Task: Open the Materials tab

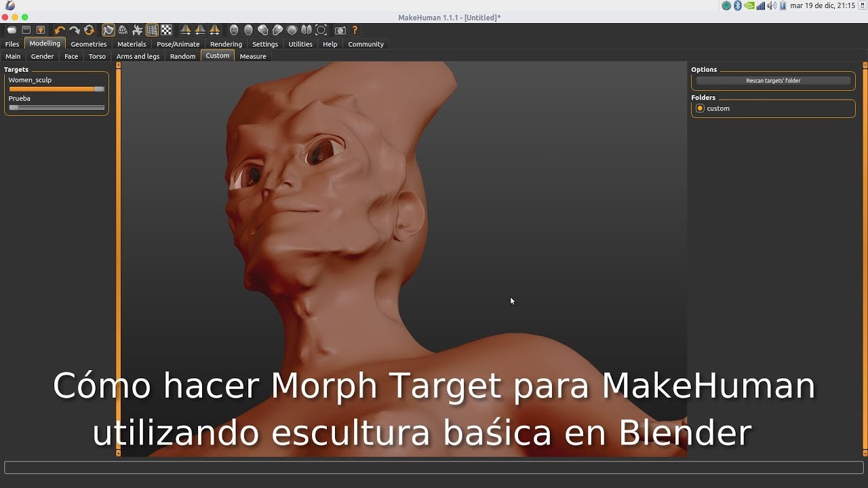Action: click(132, 44)
